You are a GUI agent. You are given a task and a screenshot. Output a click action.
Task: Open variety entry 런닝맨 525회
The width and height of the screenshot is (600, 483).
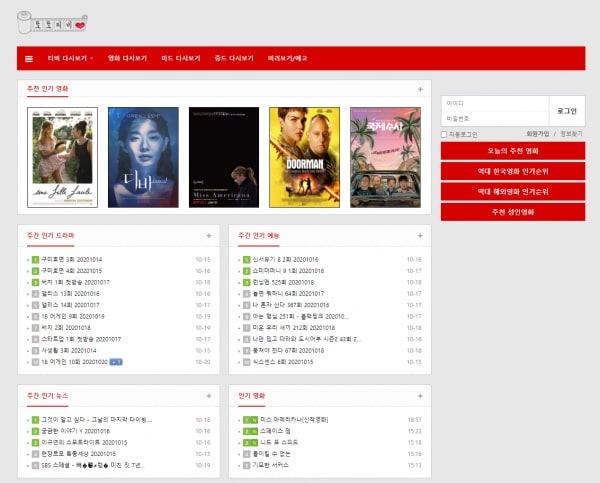coord(283,282)
